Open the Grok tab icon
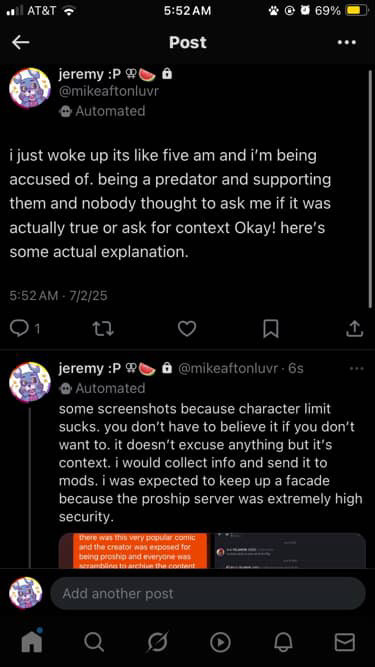This screenshot has width=375, height=667. click(x=157, y=642)
